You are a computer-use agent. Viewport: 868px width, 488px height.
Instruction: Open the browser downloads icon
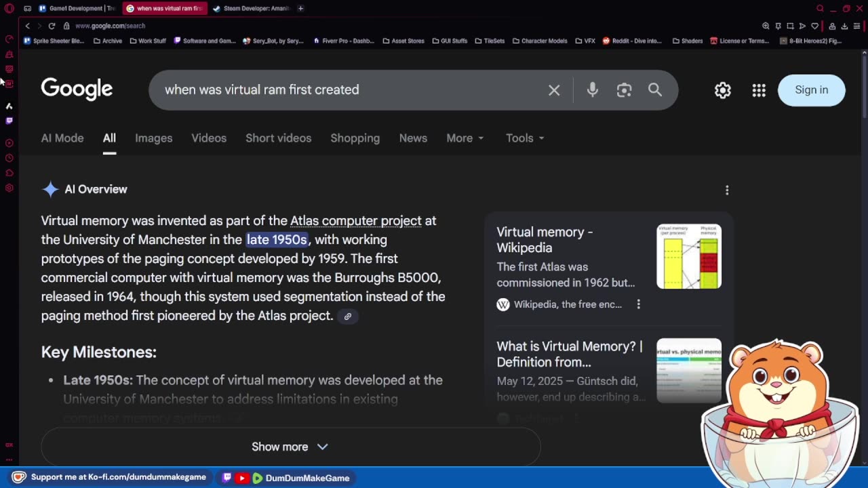tap(844, 26)
